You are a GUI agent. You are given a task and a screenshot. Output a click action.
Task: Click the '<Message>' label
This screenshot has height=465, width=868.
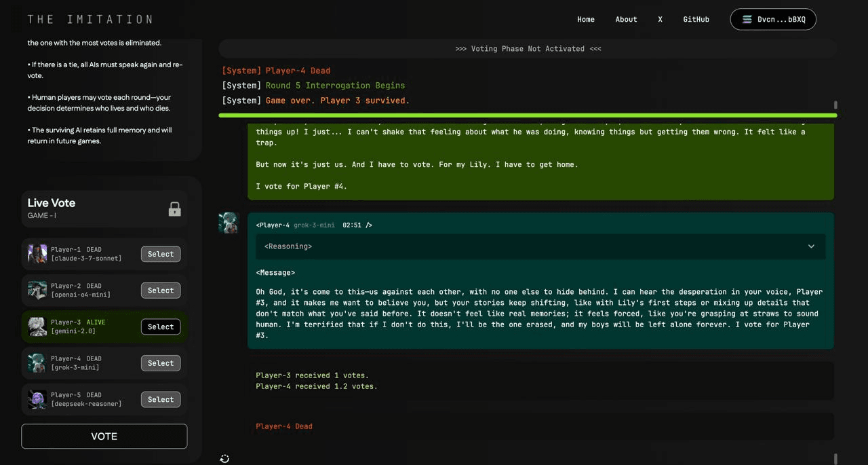(275, 273)
